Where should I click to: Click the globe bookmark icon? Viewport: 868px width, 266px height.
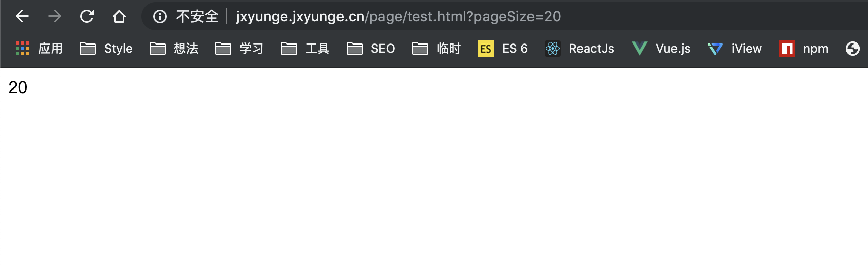(853, 49)
